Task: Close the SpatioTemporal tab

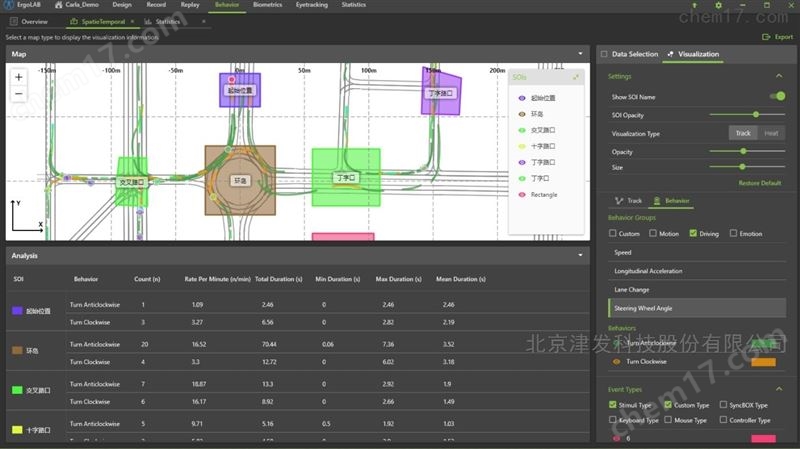Action: [x=132, y=21]
